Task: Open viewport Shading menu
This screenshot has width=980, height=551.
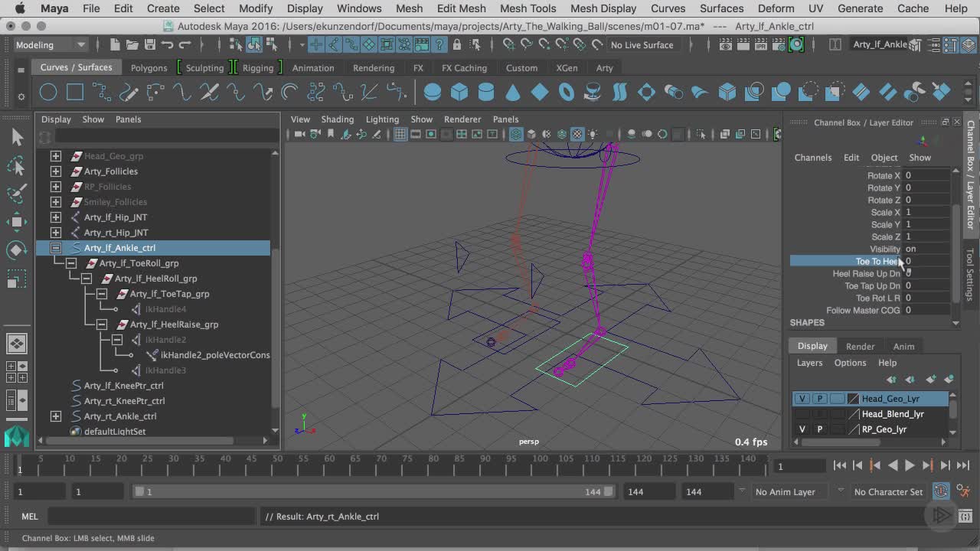Action: click(337, 119)
